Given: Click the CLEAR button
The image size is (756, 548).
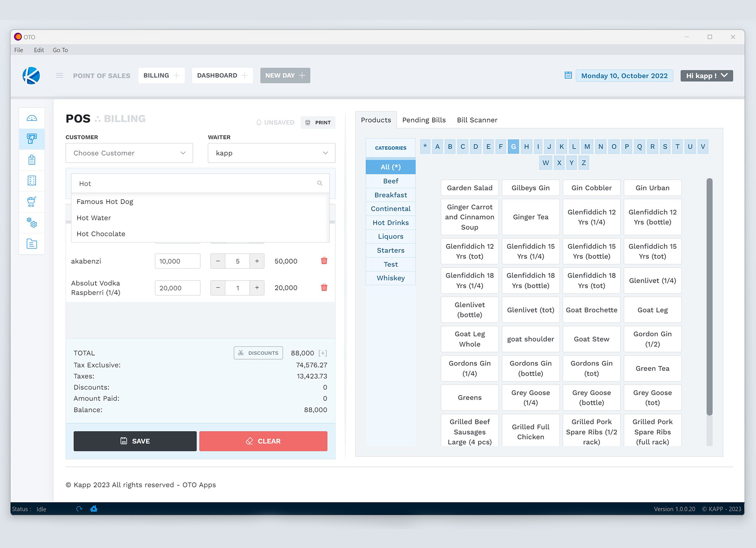Looking at the screenshot, I should click(263, 441).
